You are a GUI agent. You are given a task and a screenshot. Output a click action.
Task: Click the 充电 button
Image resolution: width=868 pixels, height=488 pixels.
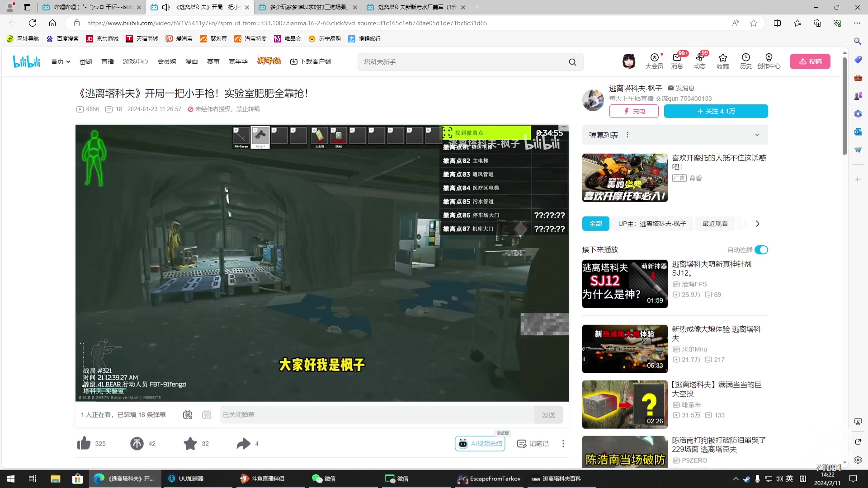(x=634, y=111)
